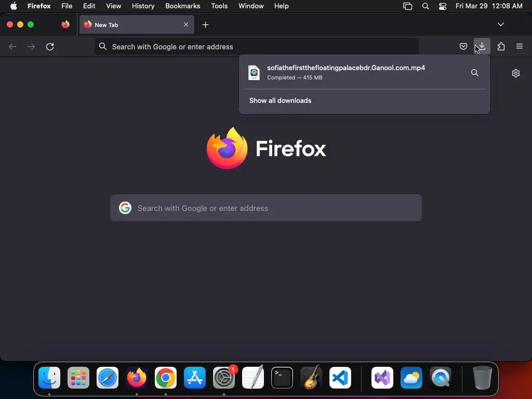The image size is (532, 399).
Task: Click the Save to Pocket icon
Action: [463, 46]
